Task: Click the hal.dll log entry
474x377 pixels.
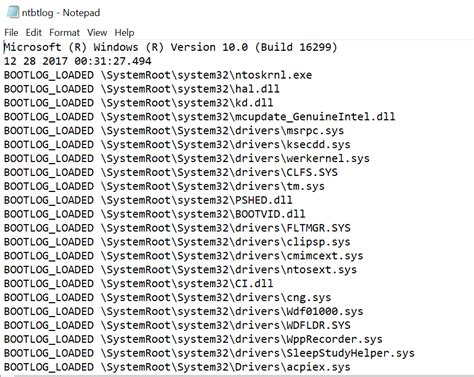Action: tap(142, 89)
